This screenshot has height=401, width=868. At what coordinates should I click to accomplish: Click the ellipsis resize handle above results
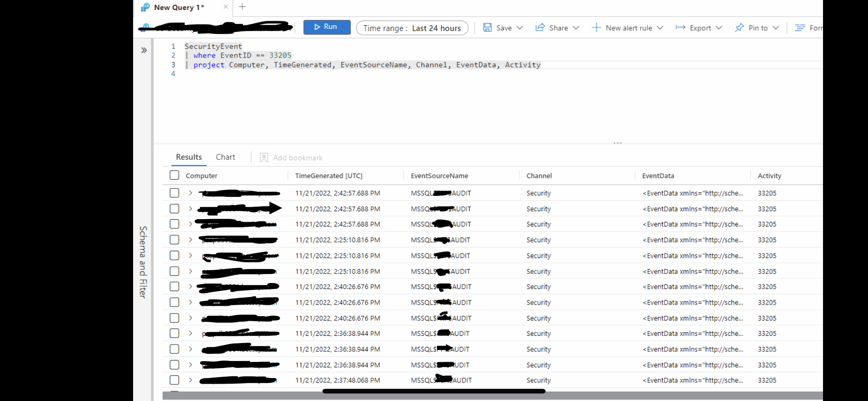617,143
